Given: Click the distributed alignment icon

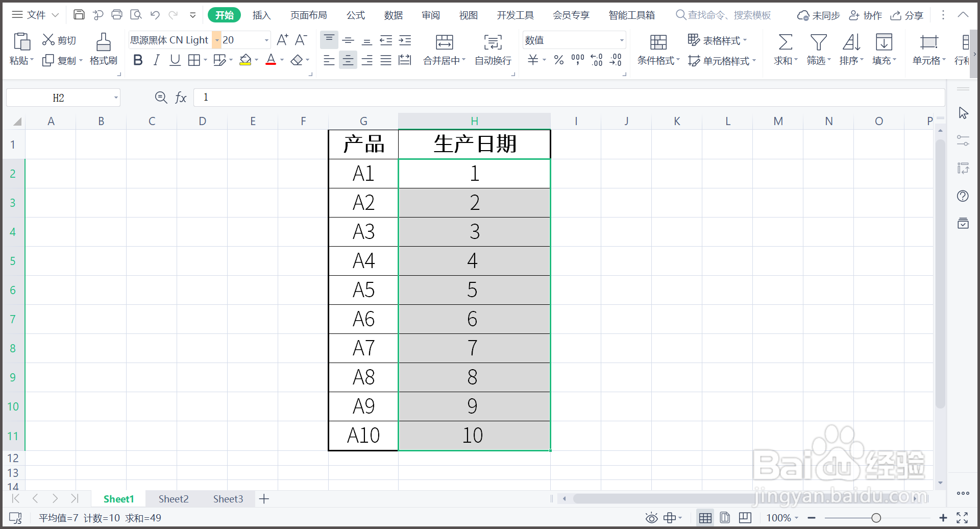Looking at the screenshot, I should [x=405, y=60].
